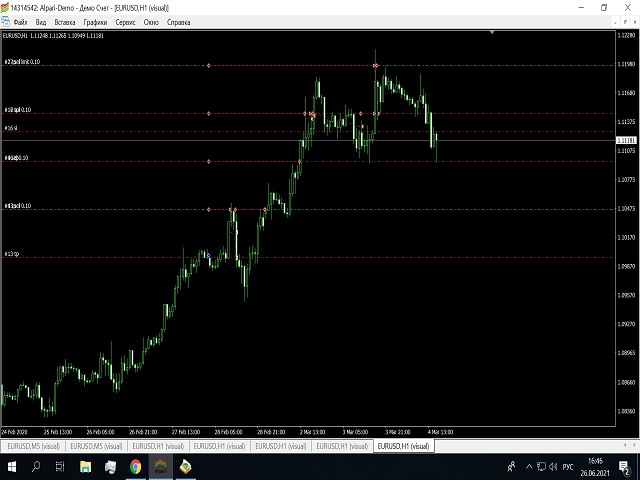Open the volume tray icon

(x=553, y=467)
